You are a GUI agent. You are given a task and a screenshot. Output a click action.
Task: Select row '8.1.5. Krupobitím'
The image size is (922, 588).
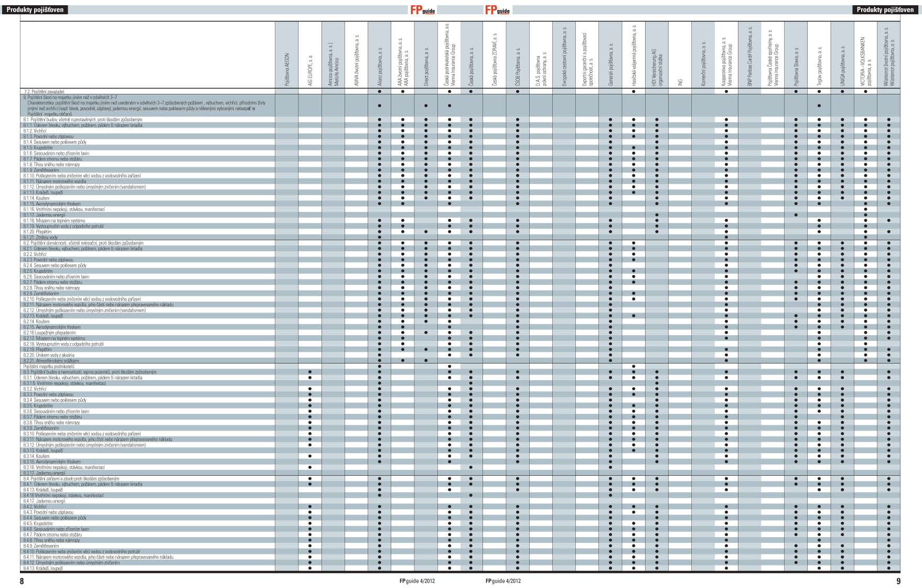coord(38,147)
